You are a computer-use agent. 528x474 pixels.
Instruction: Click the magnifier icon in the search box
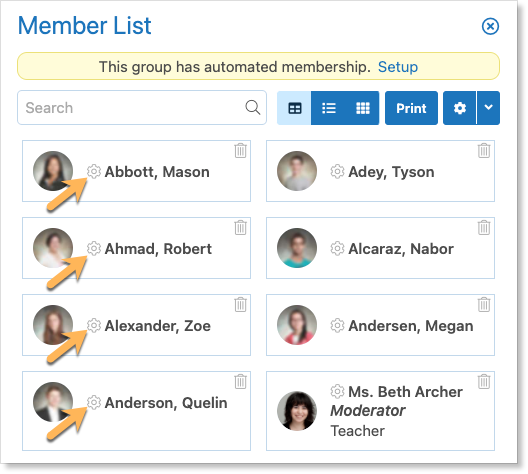(253, 108)
